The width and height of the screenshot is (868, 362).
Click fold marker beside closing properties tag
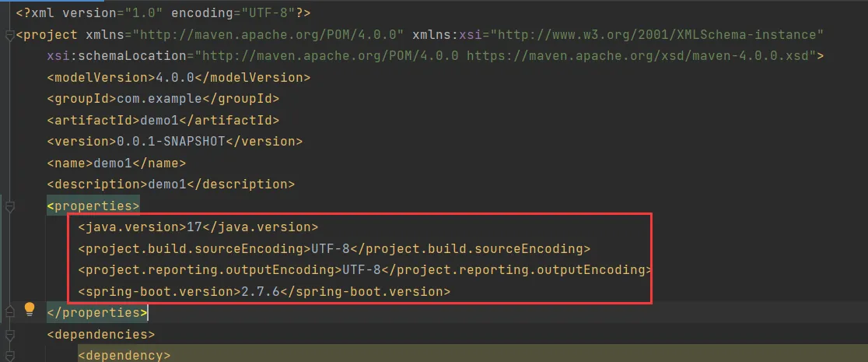coord(9,313)
